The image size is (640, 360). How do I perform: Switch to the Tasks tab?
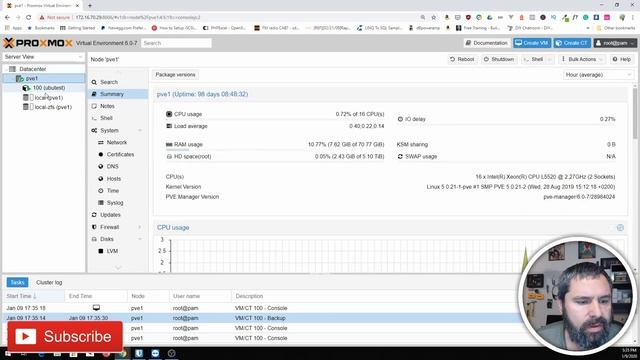(17, 282)
